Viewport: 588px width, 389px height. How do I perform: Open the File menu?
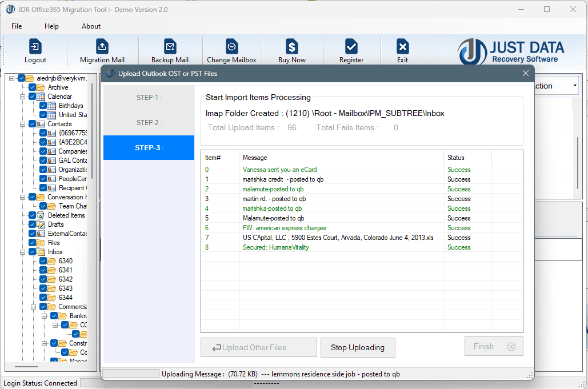click(17, 26)
